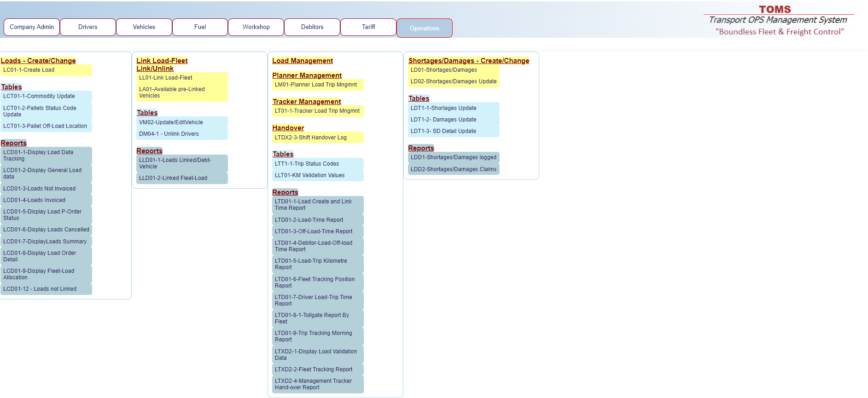Click the Tariff tab
The width and height of the screenshot is (868, 398).
[368, 27]
